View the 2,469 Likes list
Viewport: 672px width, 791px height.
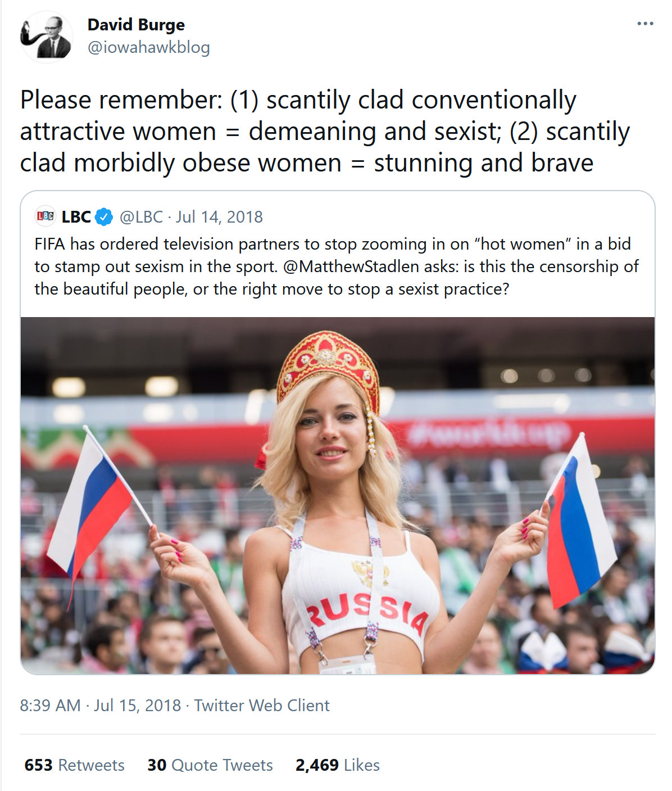pyautogui.click(x=337, y=765)
